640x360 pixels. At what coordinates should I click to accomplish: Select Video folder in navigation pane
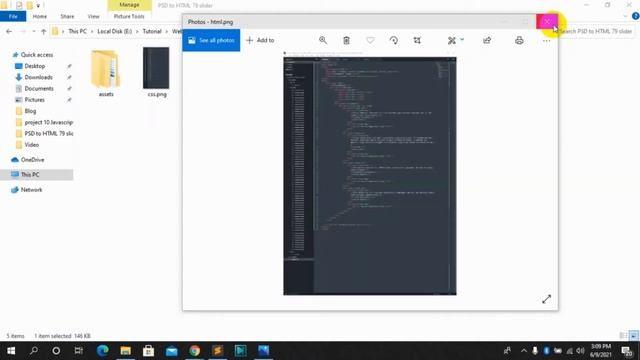coord(31,145)
